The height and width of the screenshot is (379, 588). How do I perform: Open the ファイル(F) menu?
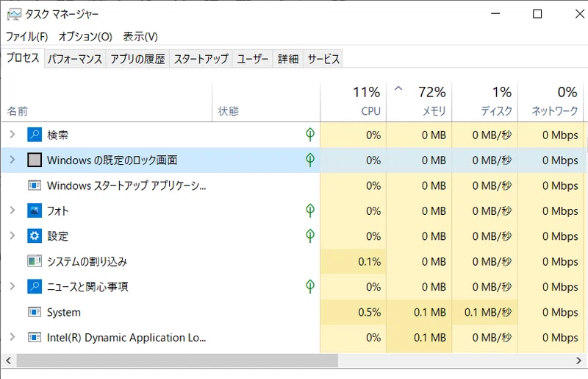(27, 37)
